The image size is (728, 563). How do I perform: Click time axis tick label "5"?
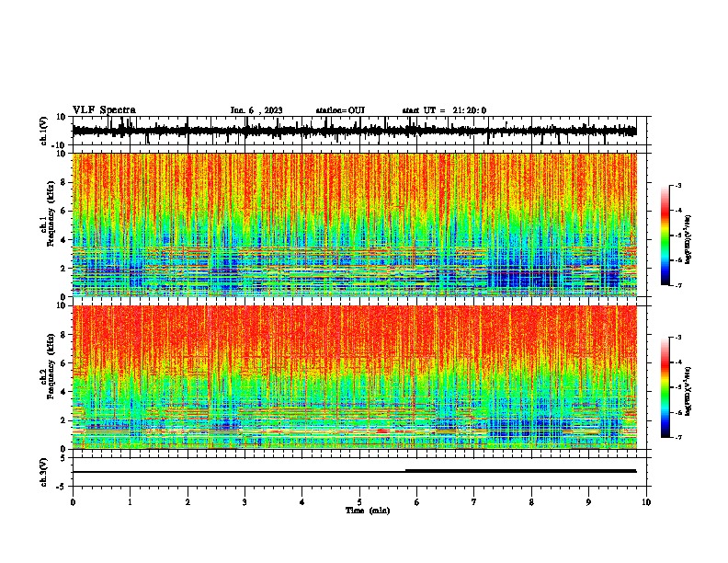point(359,502)
